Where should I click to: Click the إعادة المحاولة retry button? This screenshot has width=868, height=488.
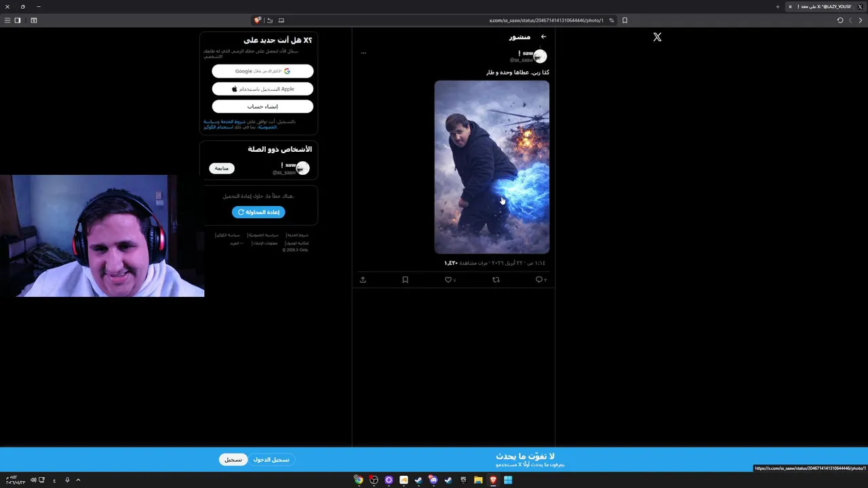pos(258,212)
